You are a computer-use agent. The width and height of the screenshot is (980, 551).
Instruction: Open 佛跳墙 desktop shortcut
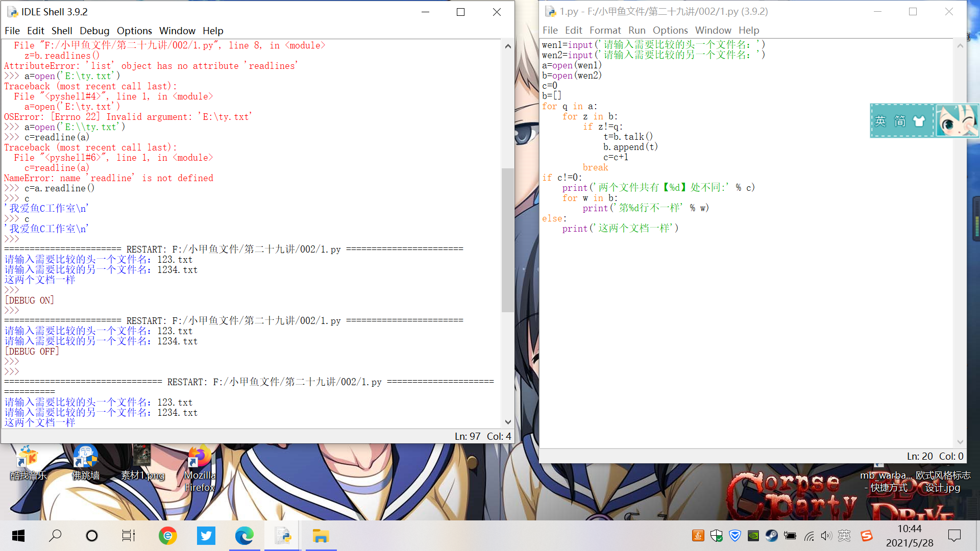coord(85,463)
